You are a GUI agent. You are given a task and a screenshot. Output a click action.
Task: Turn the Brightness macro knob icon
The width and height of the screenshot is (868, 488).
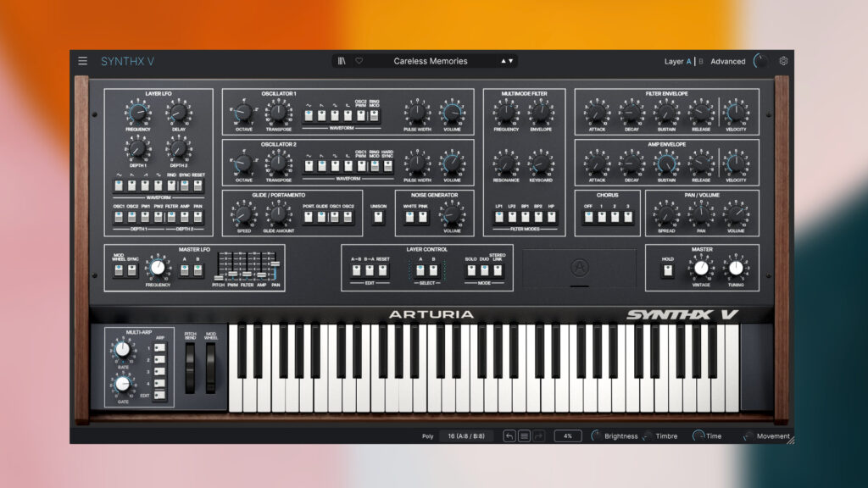click(x=596, y=435)
